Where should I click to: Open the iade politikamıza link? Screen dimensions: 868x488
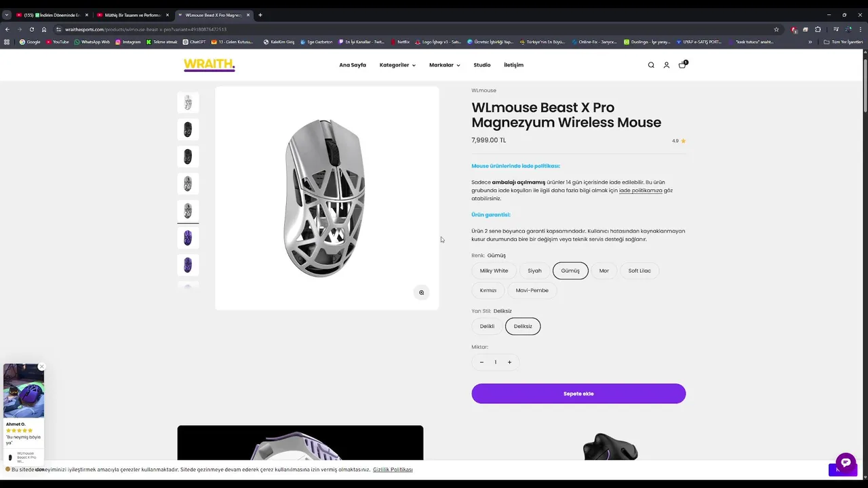641,190
